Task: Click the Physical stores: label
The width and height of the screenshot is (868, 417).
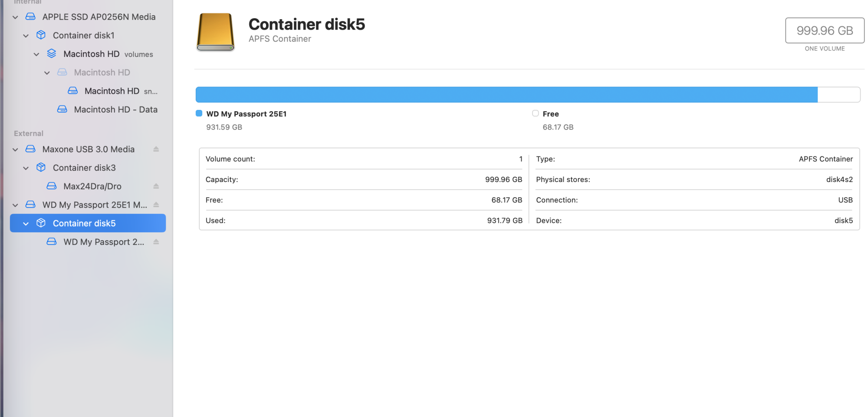Action: click(x=563, y=179)
